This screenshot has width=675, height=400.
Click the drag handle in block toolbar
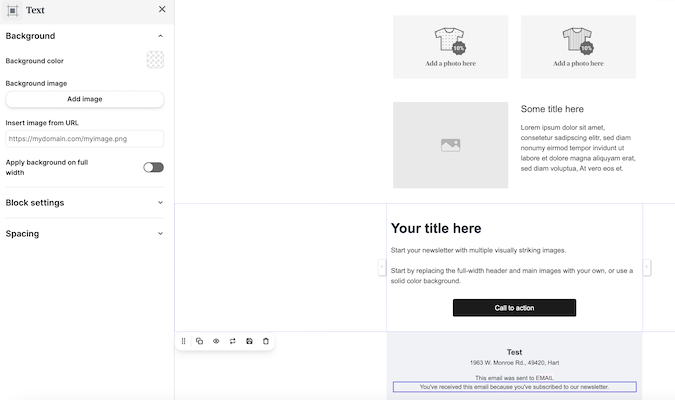pos(183,341)
